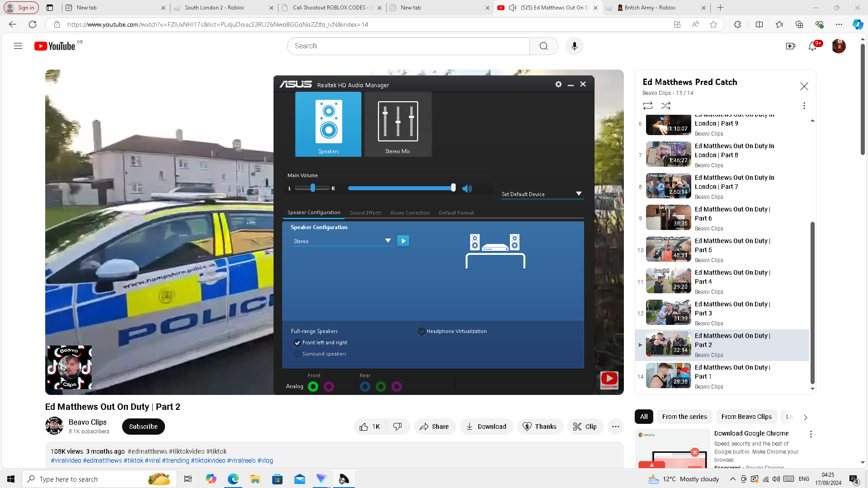The width and height of the screenshot is (868, 488).
Task: Switch to Speaker Configuration tab
Action: (x=314, y=212)
